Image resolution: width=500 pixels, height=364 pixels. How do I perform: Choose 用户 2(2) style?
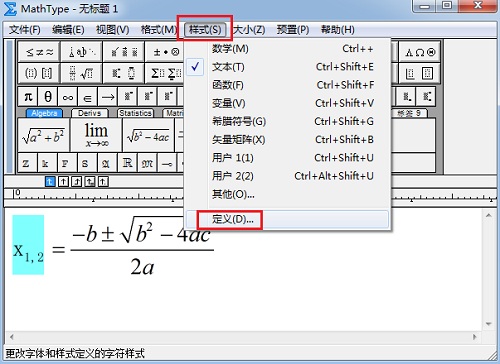pos(287,176)
